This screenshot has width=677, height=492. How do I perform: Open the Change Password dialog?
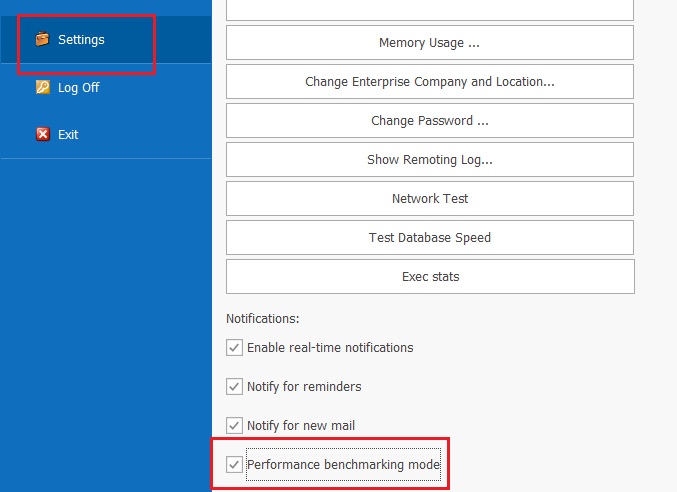point(430,120)
